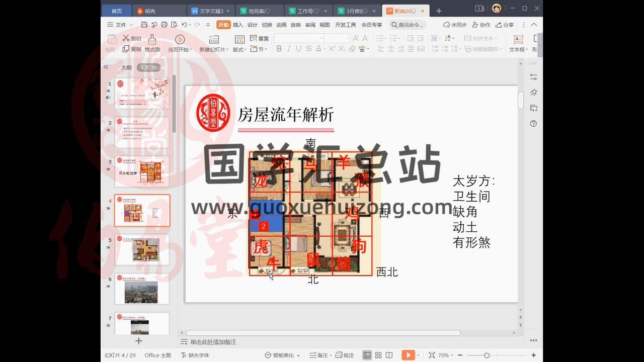Screen dimensions: 644x362
Task: Switch to the 大纲 outline tab
Action: point(126,67)
